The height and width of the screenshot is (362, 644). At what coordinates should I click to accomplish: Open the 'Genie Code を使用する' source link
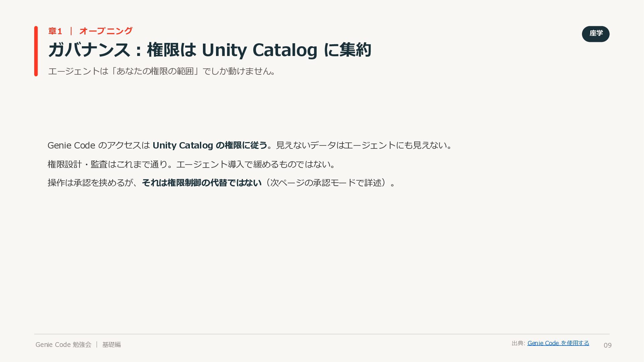tap(558, 343)
